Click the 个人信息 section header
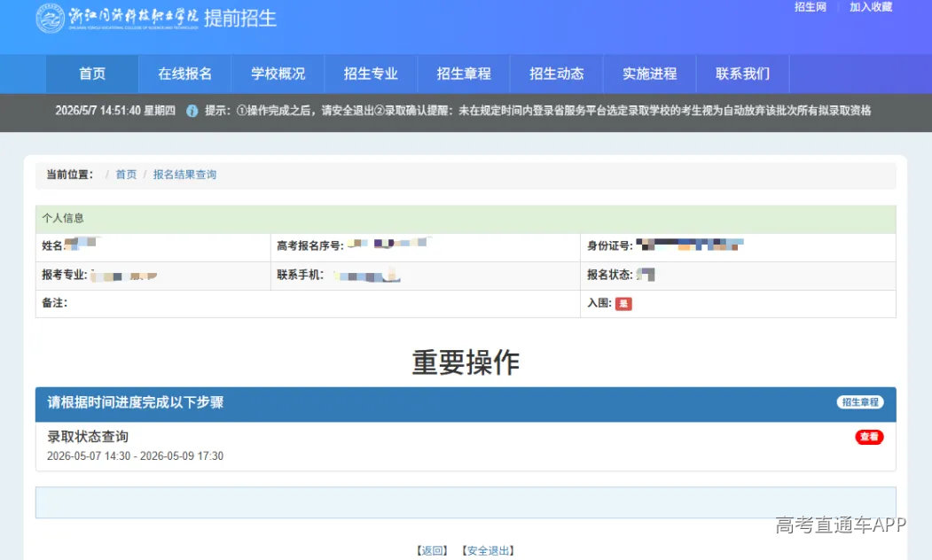 466,219
